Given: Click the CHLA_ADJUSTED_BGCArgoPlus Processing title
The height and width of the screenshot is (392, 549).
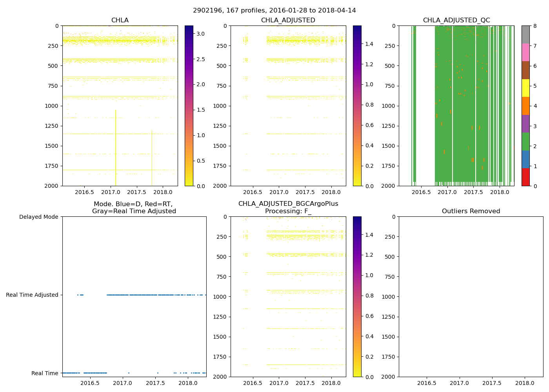Looking at the screenshot, I should click(x=288, y=207).
